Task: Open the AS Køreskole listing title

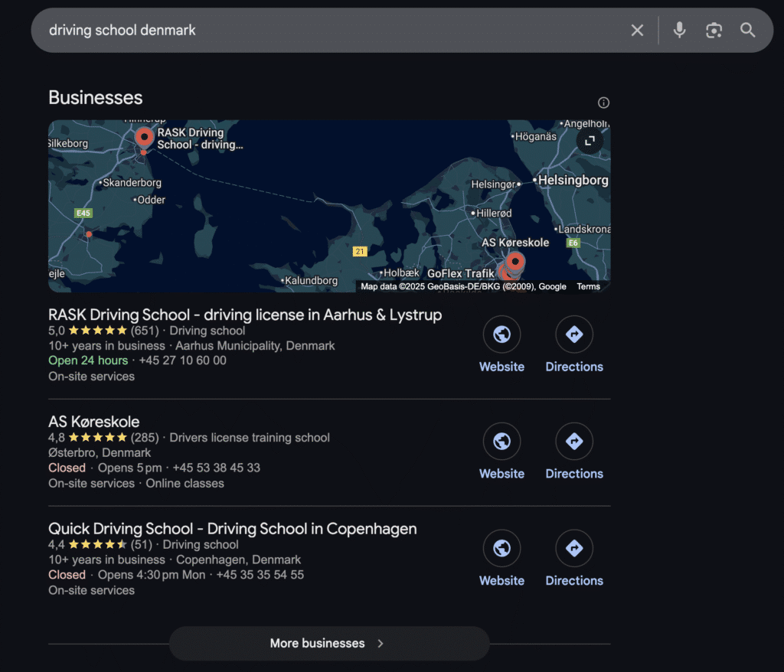Action: [93, 421]
